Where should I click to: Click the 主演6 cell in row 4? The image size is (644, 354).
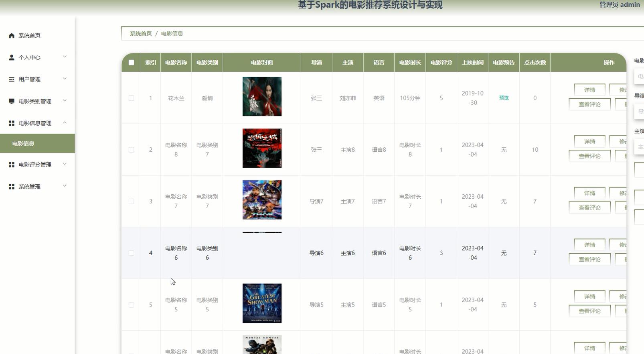tap(348, 253)
